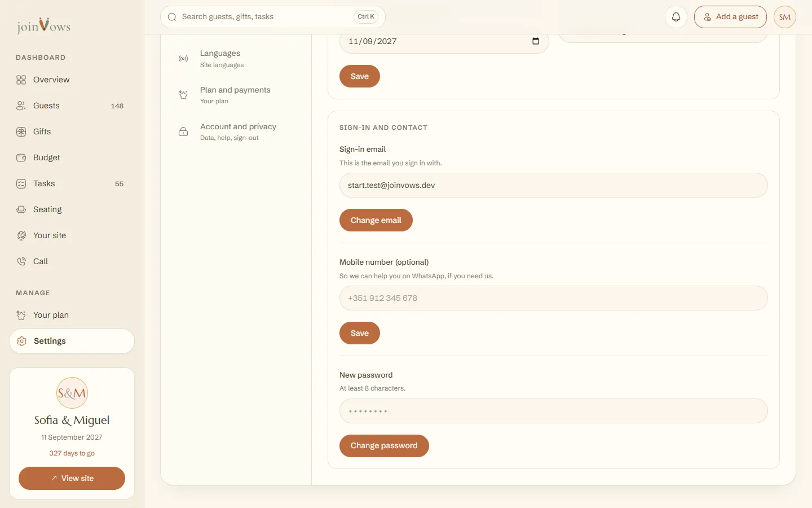This screenshot has height=508, width=812.
Task: Go to Guests in the sidebar
Action: pos(72,106)
